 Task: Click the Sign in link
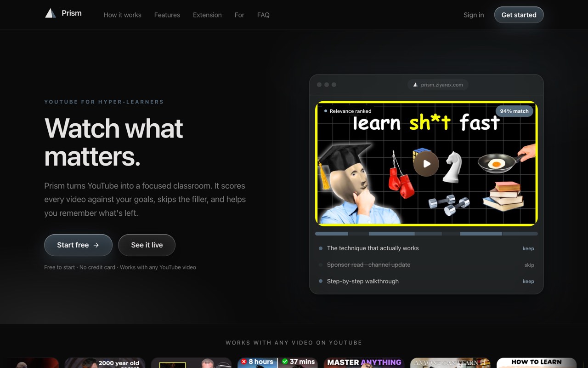tap(474, 15)
